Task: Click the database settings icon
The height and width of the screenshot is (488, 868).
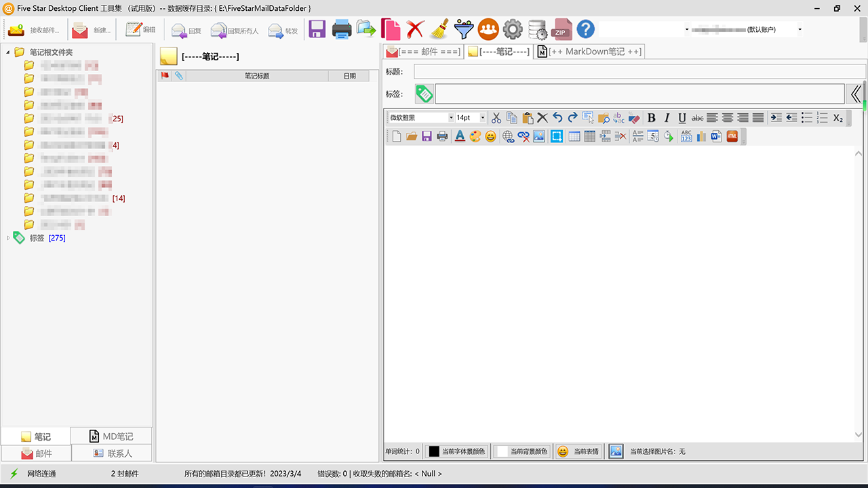Action: 537,29
